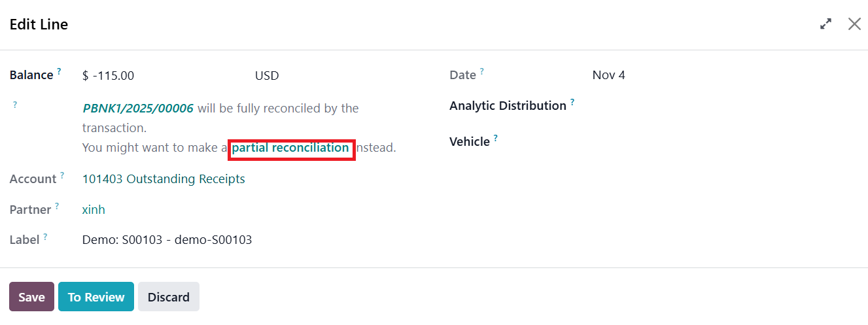Image resolution: width=868 pixels, height=325 pixels.
Task: Show help tooltip for Vehicle
Action: pyautogui.click(x=496, y=138)
